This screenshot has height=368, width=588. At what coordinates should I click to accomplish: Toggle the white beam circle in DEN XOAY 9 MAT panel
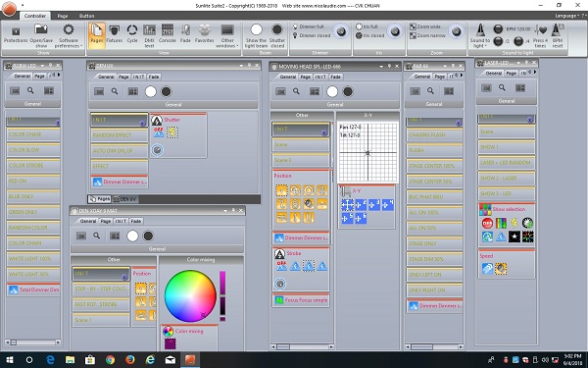point(132,236)
